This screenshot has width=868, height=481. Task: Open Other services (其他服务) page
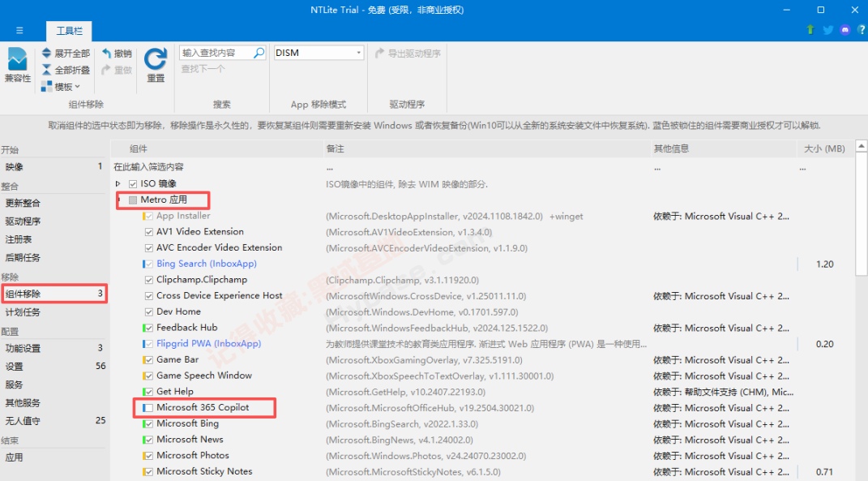(x=53, y=403)
